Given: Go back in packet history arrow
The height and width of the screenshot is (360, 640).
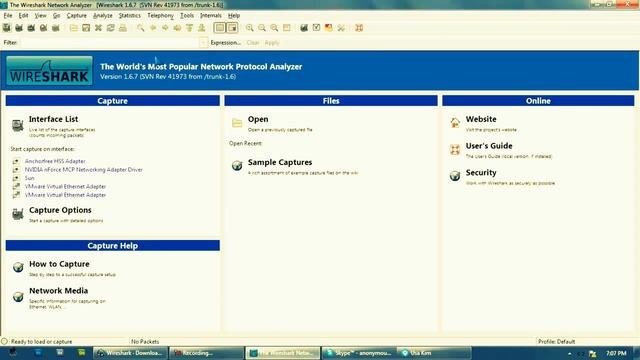Looking at the screenshot, I should 153,28.
